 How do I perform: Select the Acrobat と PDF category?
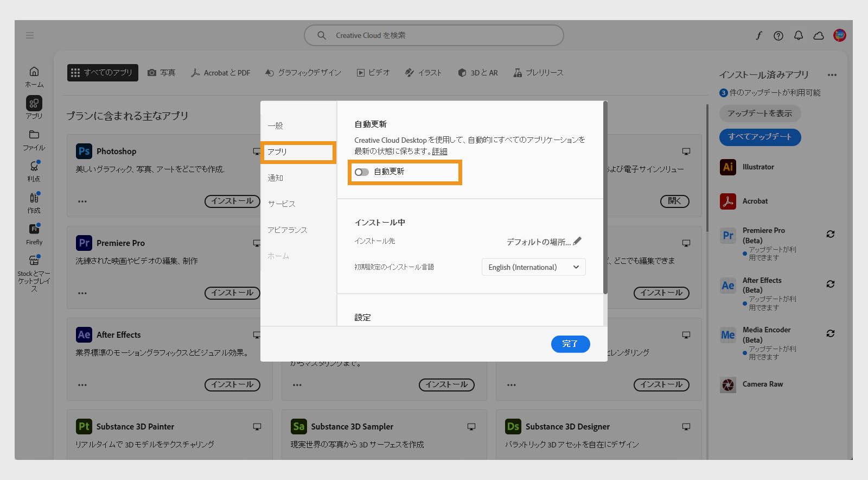(220, 73)
